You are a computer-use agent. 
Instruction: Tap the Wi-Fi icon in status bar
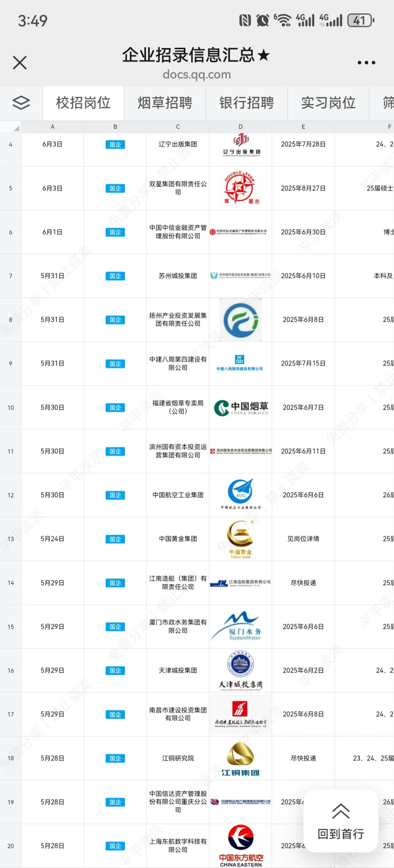(x=282, y=20)
